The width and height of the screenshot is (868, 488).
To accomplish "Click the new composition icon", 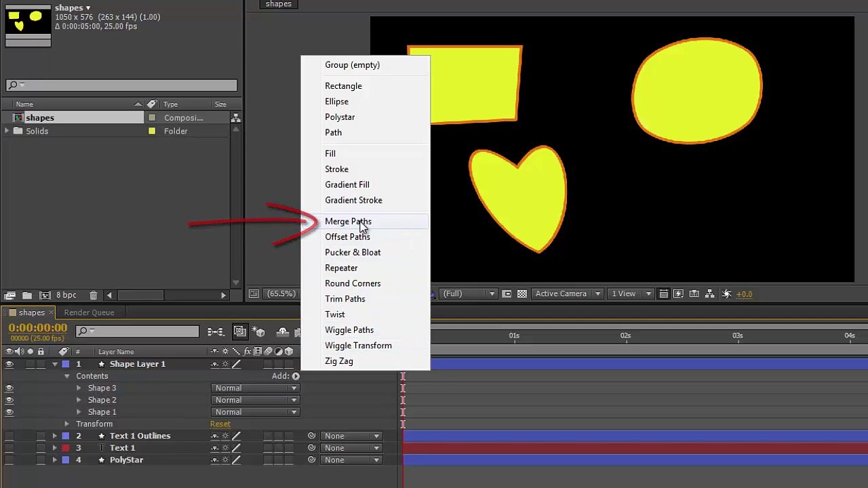I will (x=45, y=296).
